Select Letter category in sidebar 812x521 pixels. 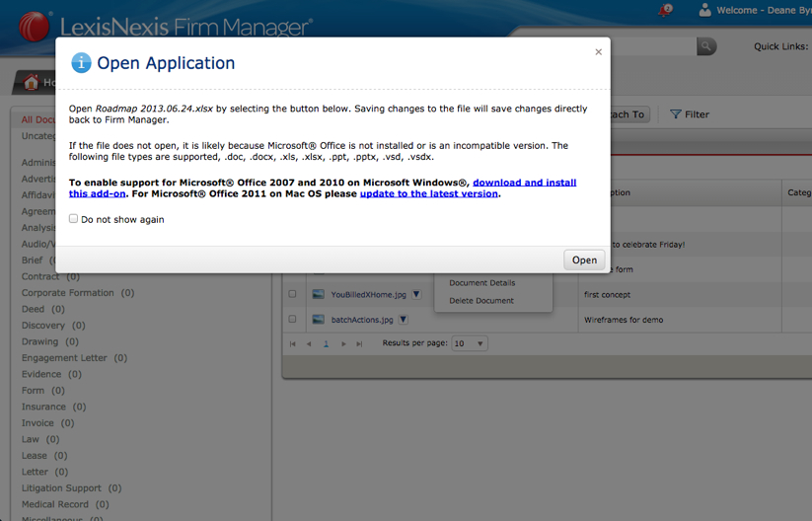[x=44, y=472]
